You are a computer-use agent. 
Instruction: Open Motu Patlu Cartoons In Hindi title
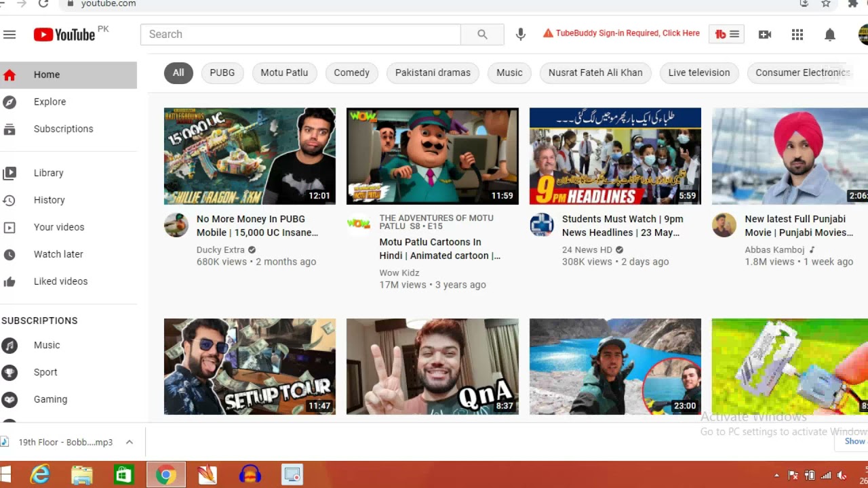point(439,249)
